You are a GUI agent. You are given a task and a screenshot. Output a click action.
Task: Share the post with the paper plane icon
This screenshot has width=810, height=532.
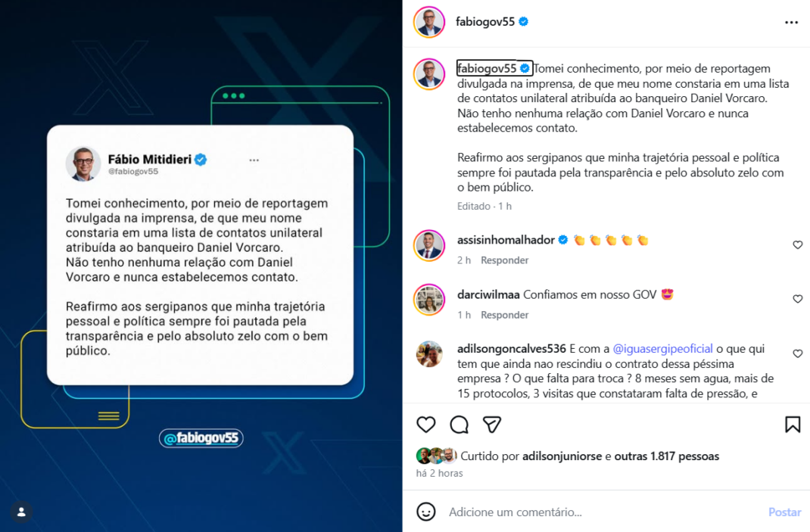point(492,425)
